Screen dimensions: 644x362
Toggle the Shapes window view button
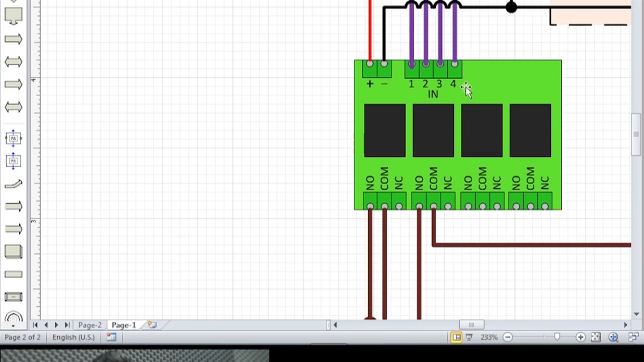point(456,337)
